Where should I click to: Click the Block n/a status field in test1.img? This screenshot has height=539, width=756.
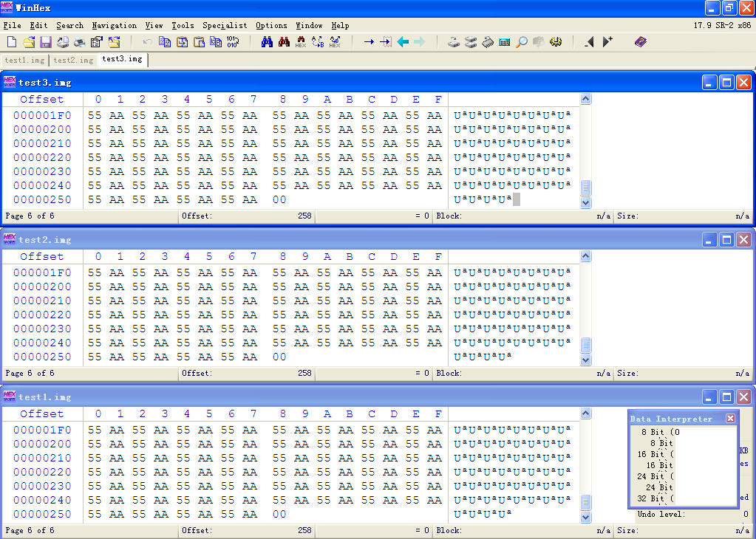[x=523, y=530]
